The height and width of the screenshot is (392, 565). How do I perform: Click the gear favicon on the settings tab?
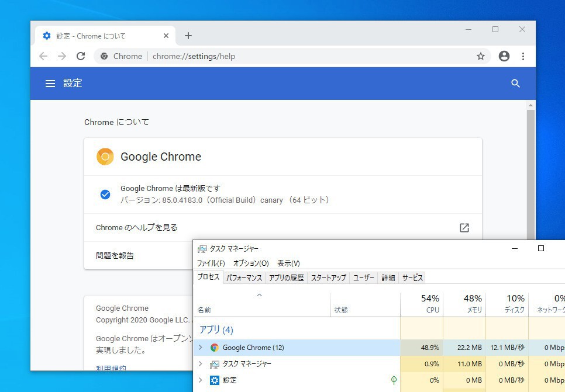[47, 36]
